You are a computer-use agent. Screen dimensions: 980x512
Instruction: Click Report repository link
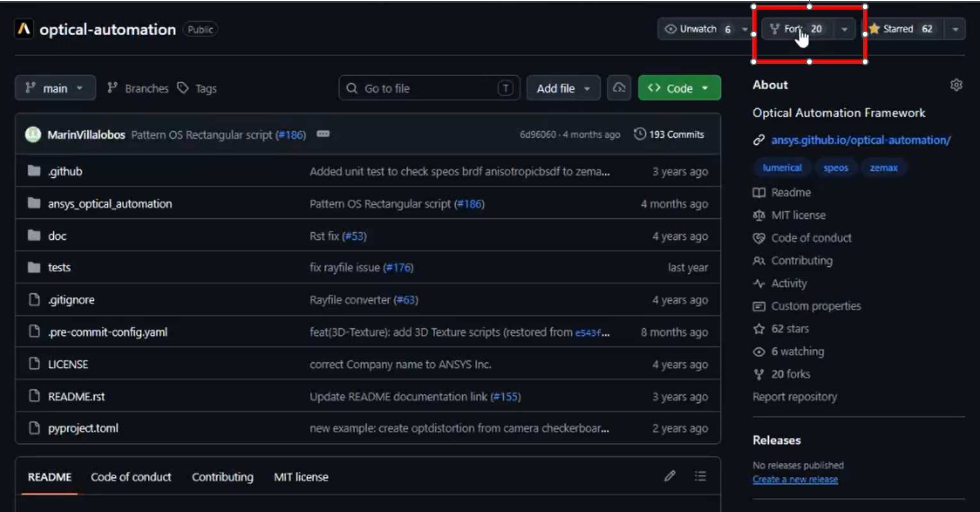pos(795,397)
